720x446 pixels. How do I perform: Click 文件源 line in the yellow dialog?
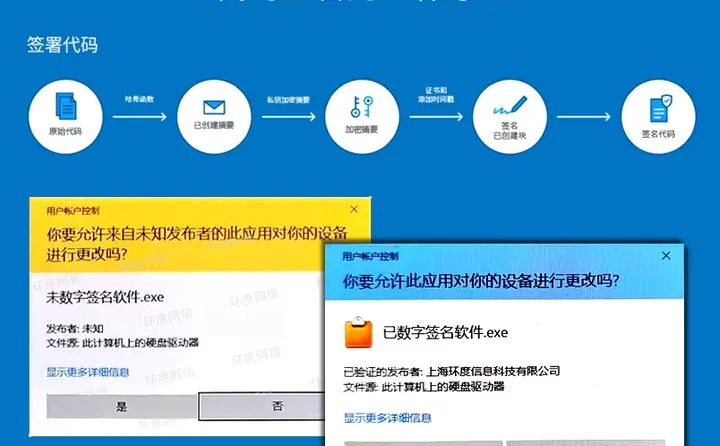pos(122,343)
